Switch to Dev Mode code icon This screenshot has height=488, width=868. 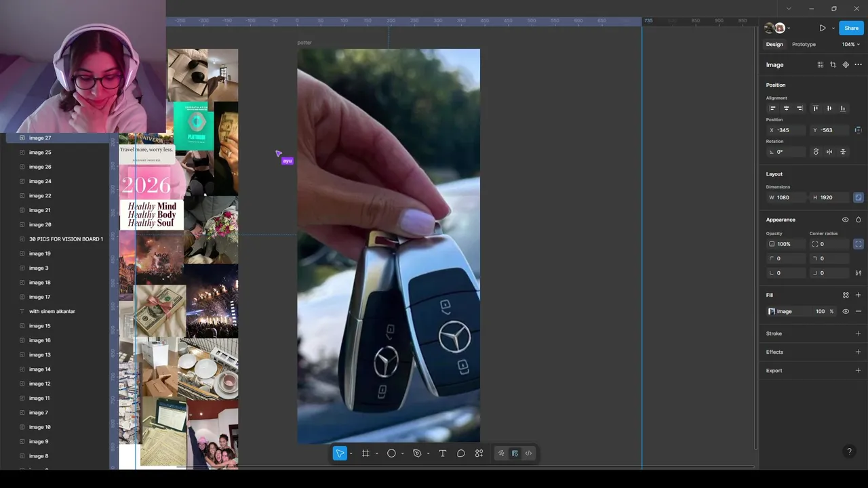pos(528,453)
